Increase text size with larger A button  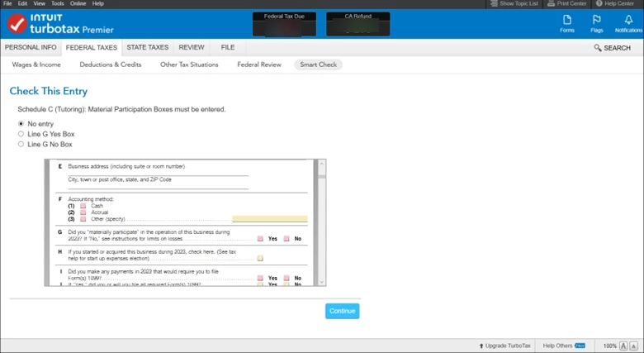pyautogui.click(x=623, y=346)
